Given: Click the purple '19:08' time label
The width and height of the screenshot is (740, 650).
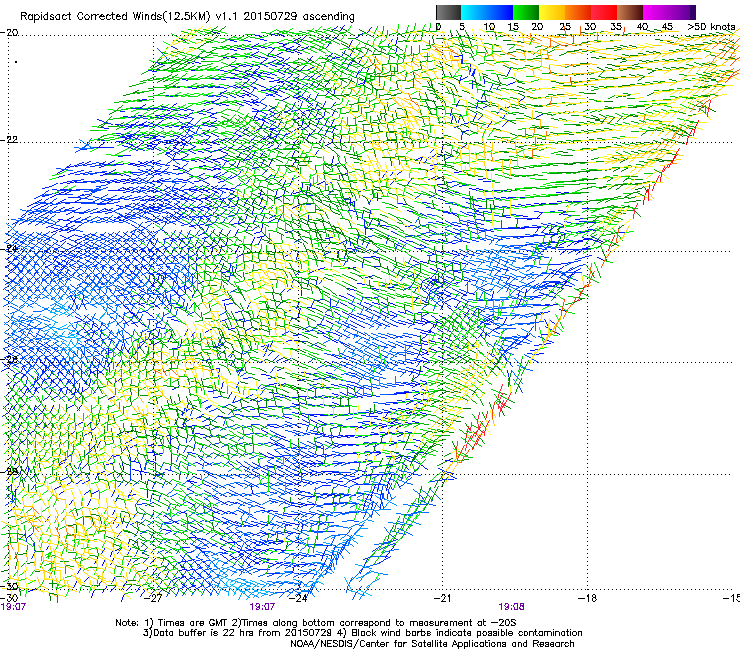Looking at the screenshot, I should tap(511, 607).
